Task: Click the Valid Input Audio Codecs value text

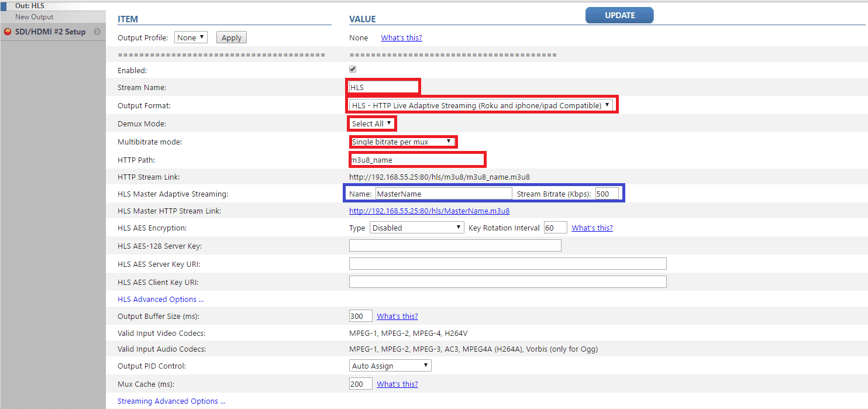Action: (x=473, y=349)
